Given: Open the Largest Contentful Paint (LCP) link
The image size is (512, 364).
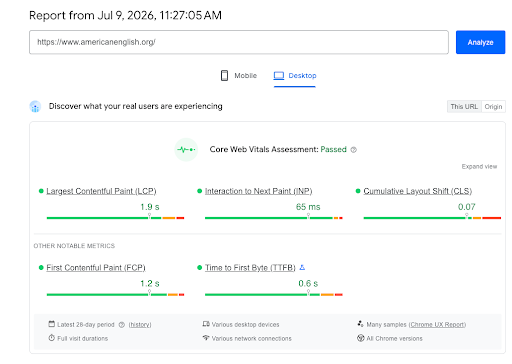Looking at the screenshot, I should [x=101, y=191].
